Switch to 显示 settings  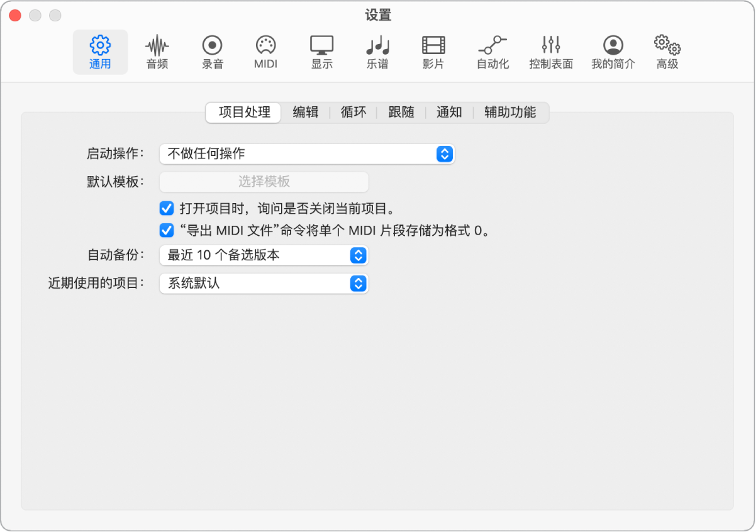[321, 52]
